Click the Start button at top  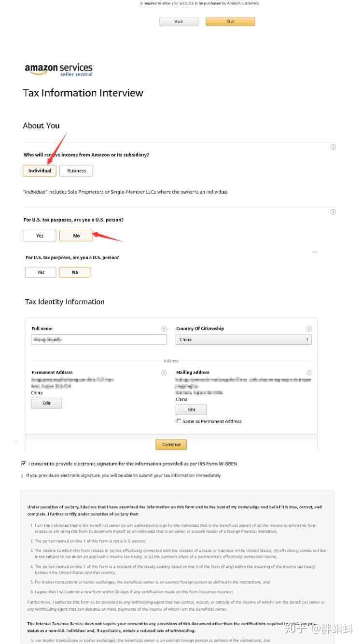tap(230, 22)
